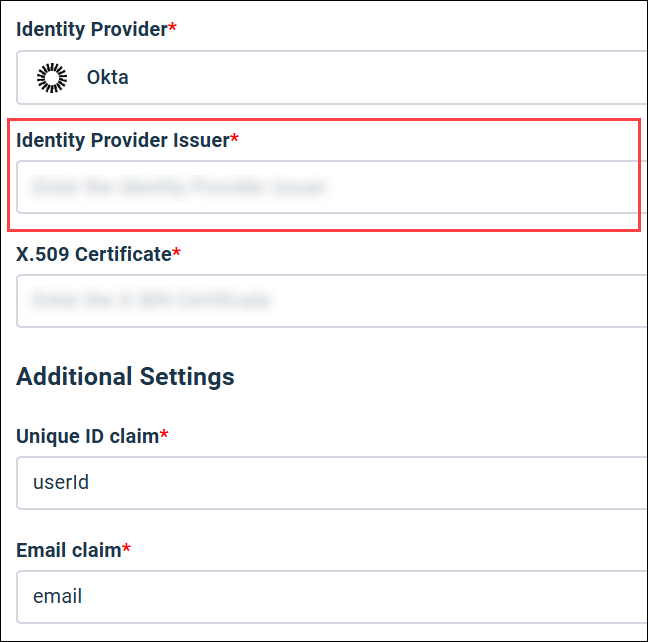Click the Okta sunburst logo icon
Screen dimensions: 648x642
51,77
